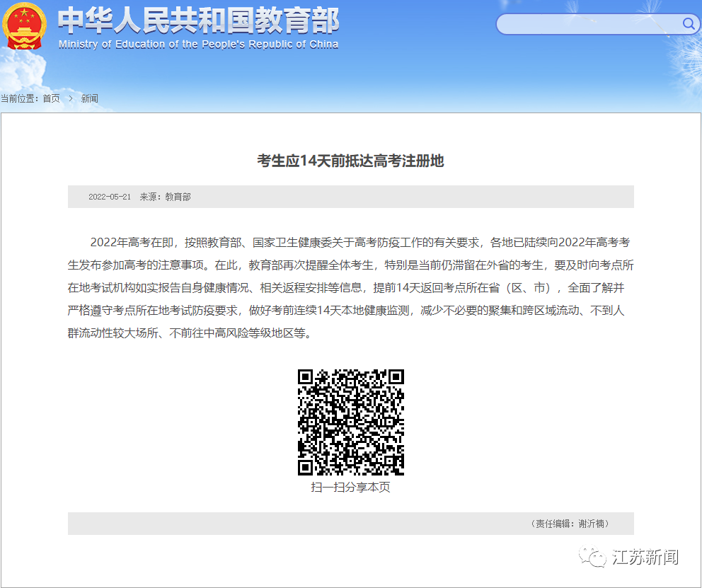Click the breadcrumb arrow separator icon
Image resolution: width=702 pixels, height=588 pixels.
71,98
